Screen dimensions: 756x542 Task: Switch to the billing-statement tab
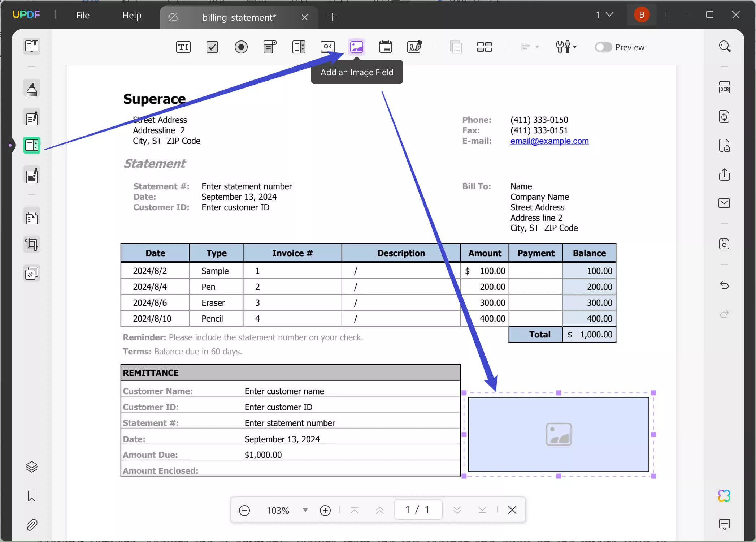[239, 17]
